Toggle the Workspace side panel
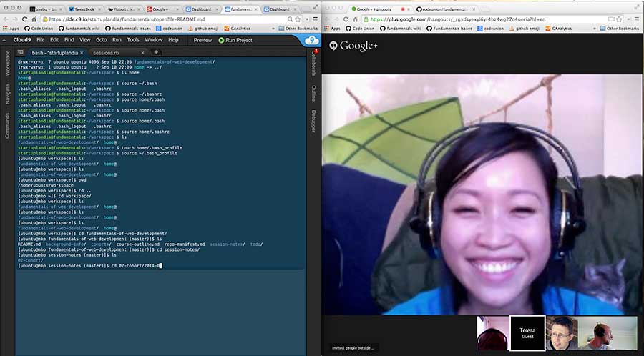The height and width of the screenshot is (356, 644). point(7,63)
